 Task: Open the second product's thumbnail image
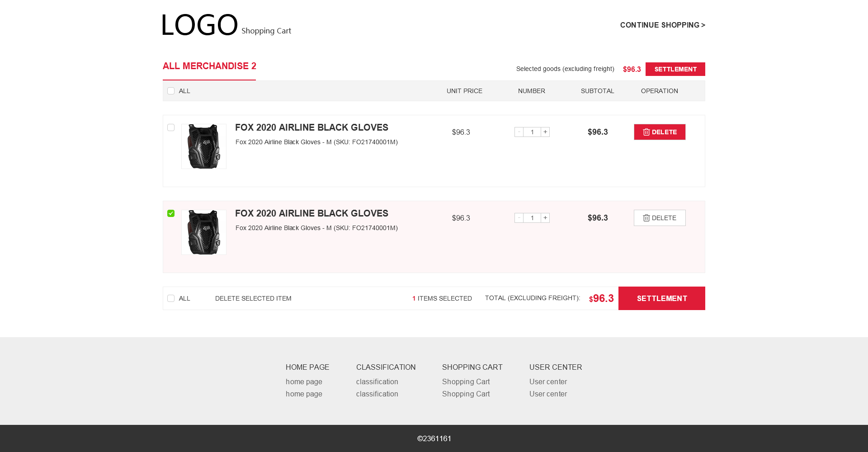coord(204,232)
